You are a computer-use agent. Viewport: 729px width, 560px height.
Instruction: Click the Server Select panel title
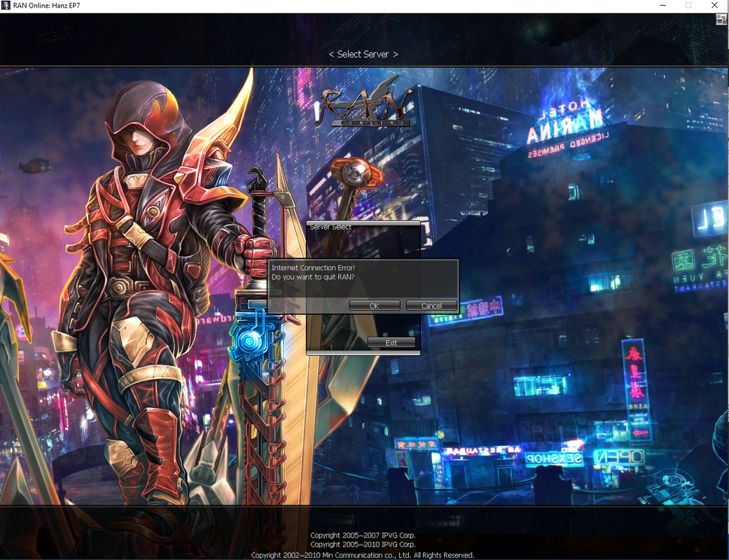point(331,227)
